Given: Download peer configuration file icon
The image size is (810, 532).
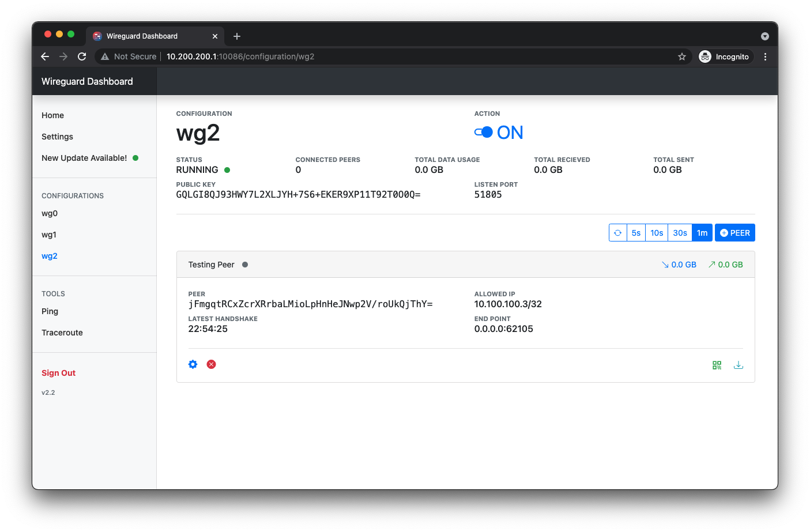Looking at the screenshot, I should click(738, 365).
